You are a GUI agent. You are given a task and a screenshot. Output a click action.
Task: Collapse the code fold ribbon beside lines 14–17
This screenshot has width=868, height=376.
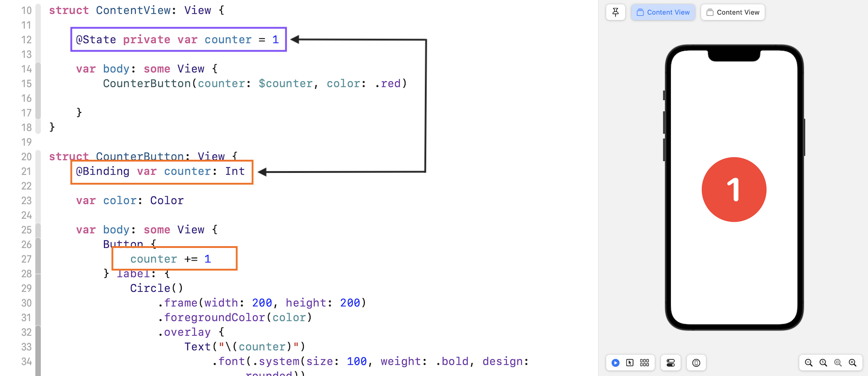(x=38, y=90)
